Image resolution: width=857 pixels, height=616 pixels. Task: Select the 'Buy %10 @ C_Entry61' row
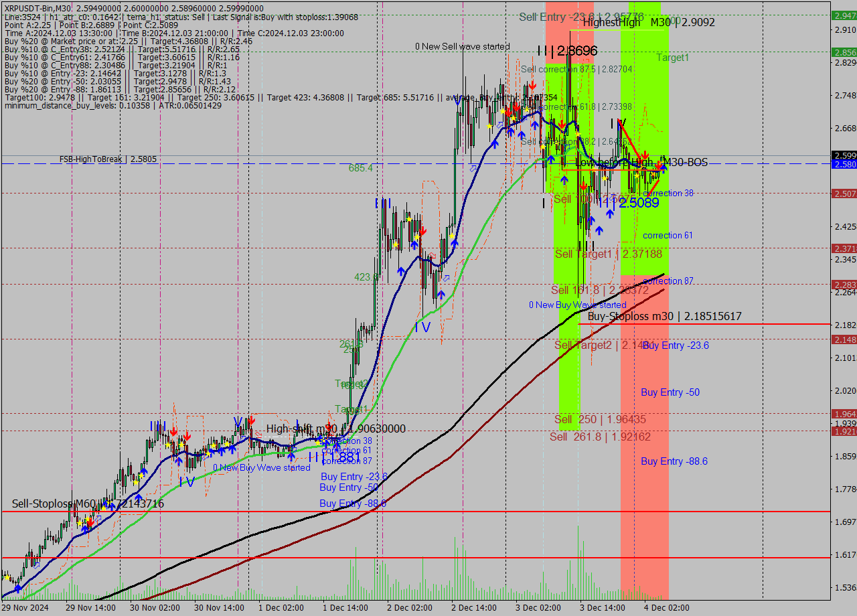click(122, 58)
